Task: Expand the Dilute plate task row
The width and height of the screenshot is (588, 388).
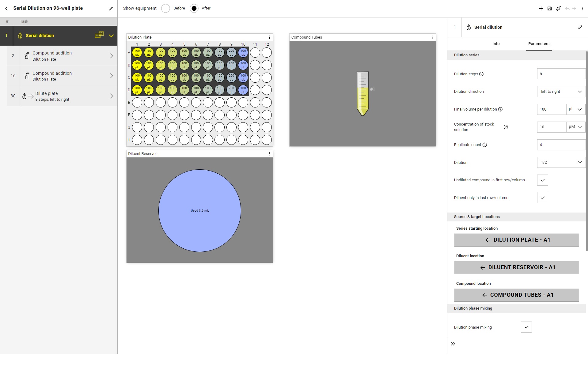Action: [112, 96]
